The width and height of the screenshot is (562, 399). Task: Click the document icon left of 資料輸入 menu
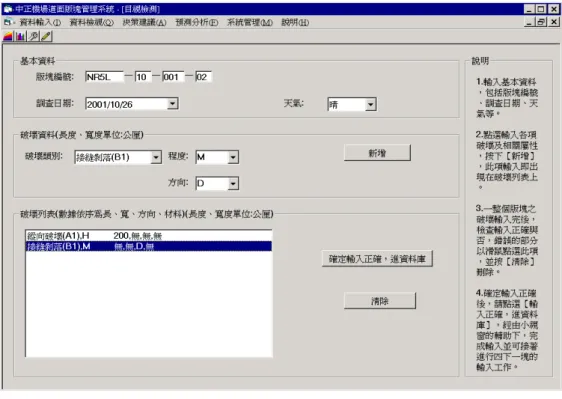point(8,22)
